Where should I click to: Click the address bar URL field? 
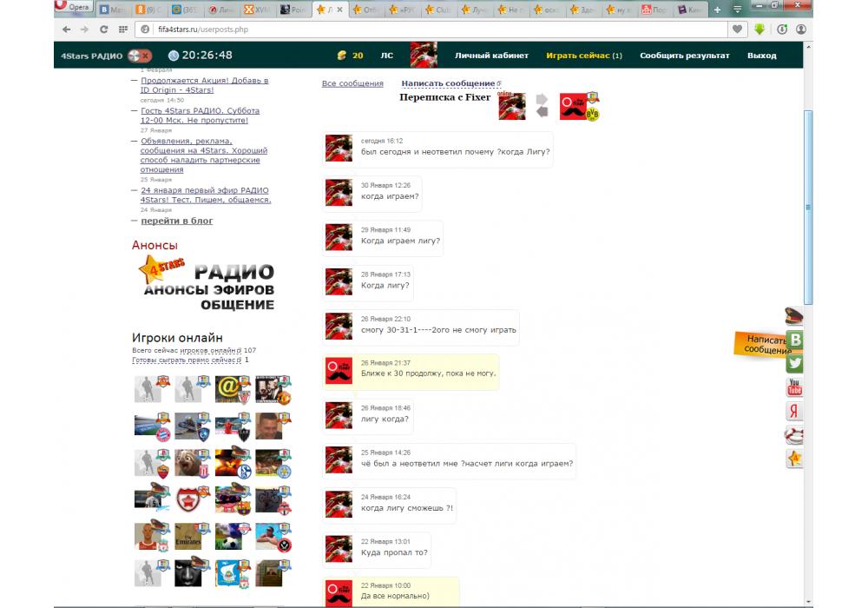tap(431, 30)
